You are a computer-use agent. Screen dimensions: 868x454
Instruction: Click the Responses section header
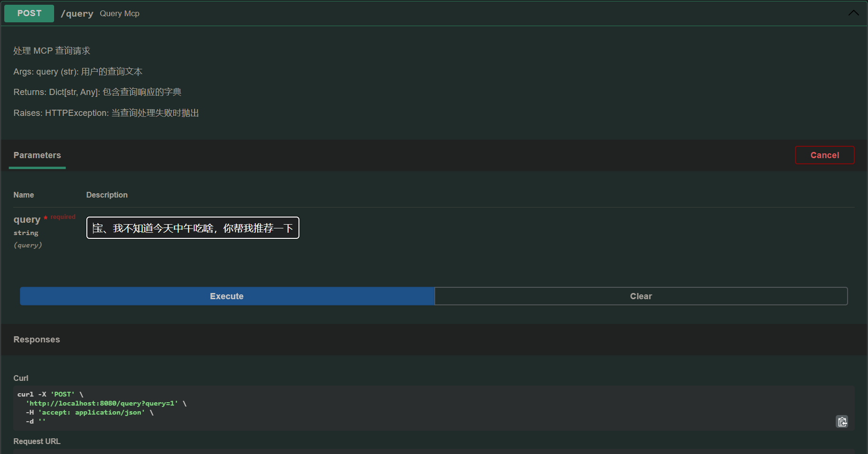pos(37,340)
